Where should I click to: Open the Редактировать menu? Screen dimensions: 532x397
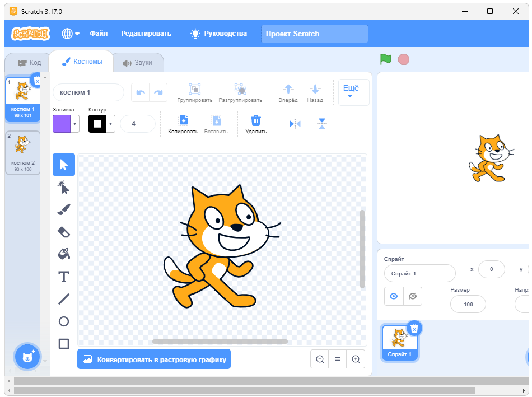point(146,34)
